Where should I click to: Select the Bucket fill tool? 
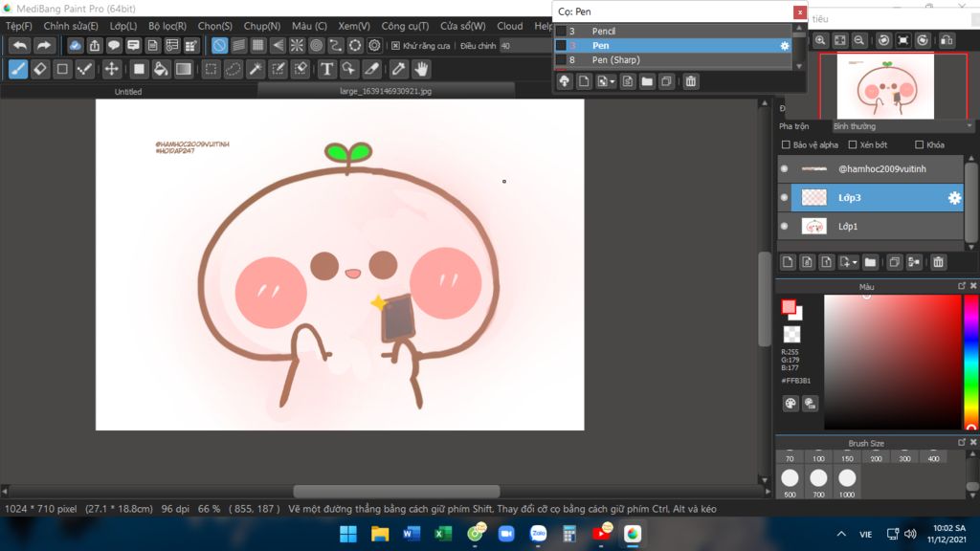pyautogui.click(x=161, y=69)
